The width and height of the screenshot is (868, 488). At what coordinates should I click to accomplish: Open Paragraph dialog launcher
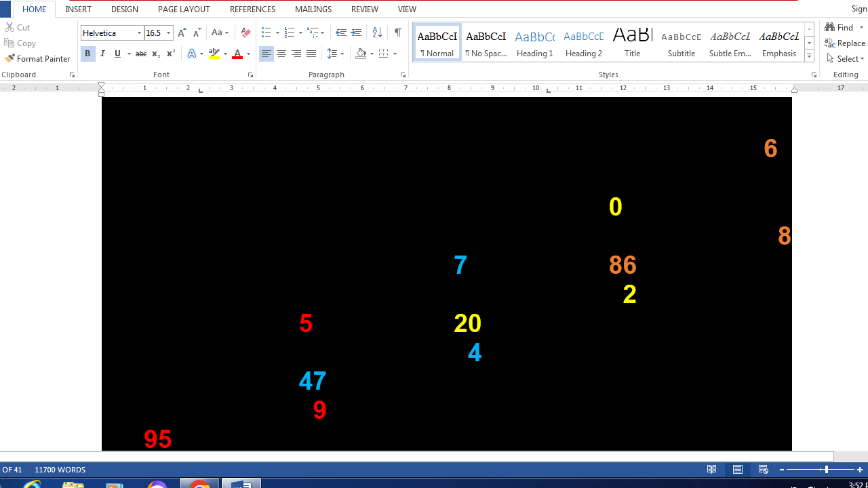[403, 75]
